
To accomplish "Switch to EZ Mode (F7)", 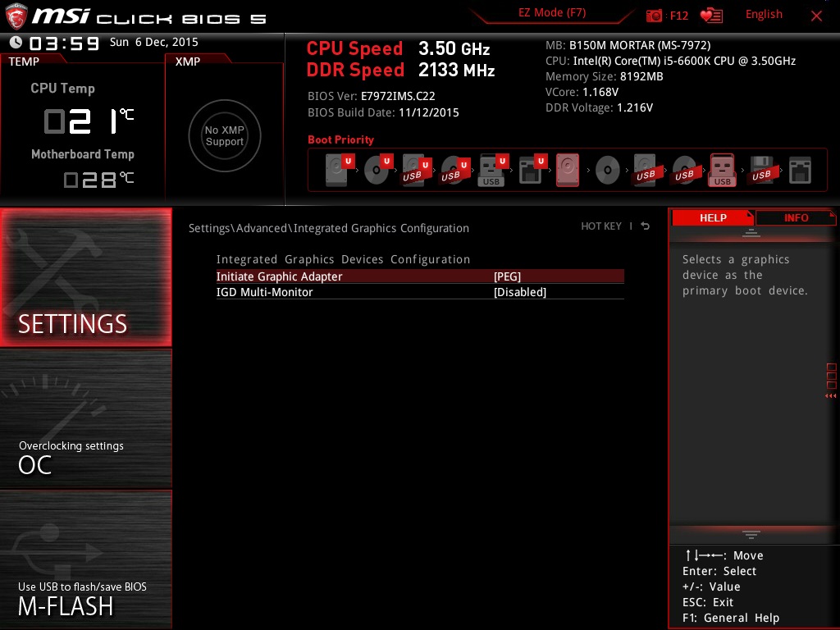I will (x=551, y=14).
